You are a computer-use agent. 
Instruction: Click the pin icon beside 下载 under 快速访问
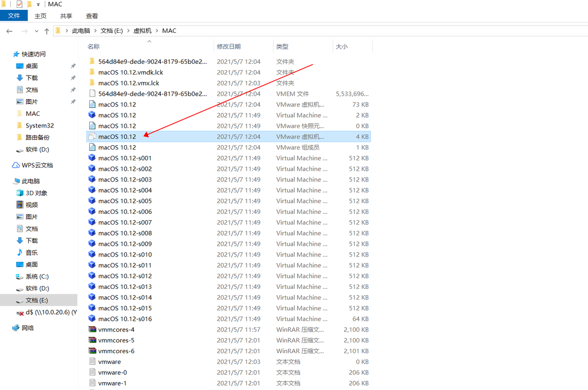point(73,78)
